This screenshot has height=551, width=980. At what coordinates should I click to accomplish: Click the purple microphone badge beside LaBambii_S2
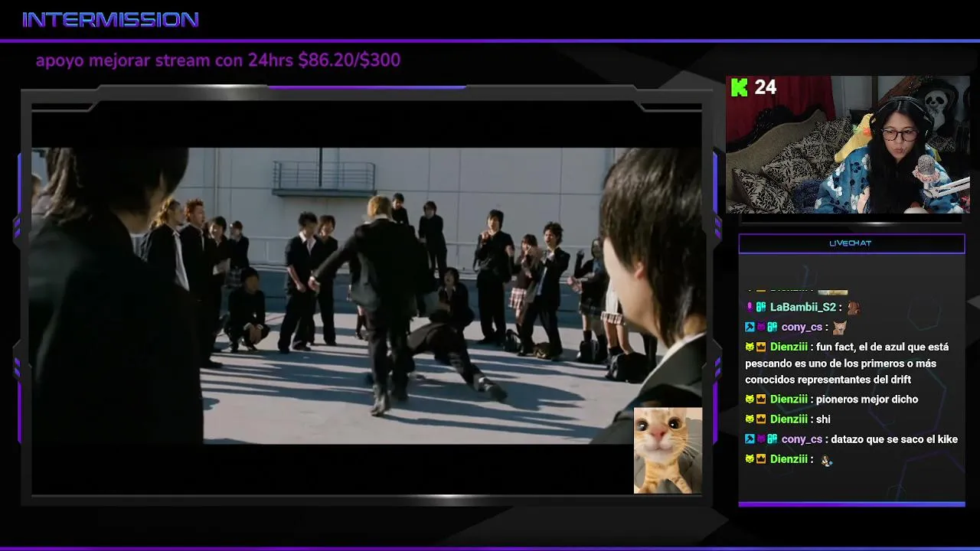pos(750,307)
